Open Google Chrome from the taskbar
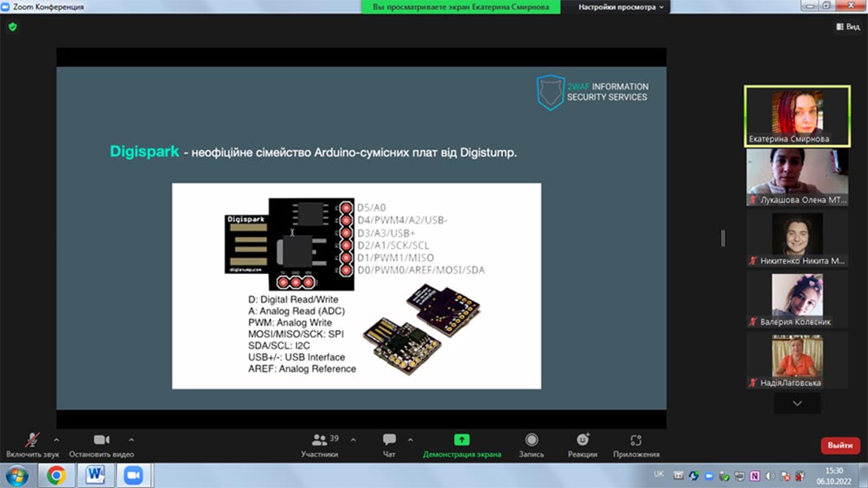Screen dimensions: 868x488 (x=56, y=475)
